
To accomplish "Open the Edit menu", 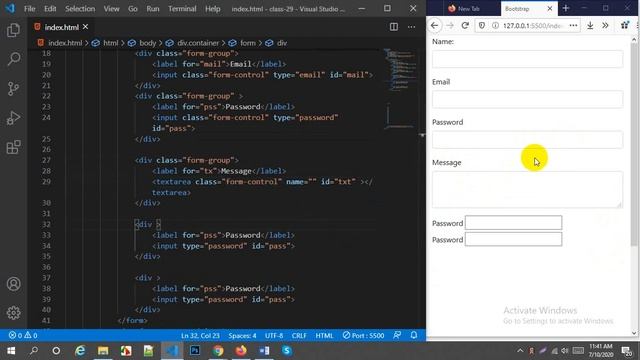I will tap(50, 9).
